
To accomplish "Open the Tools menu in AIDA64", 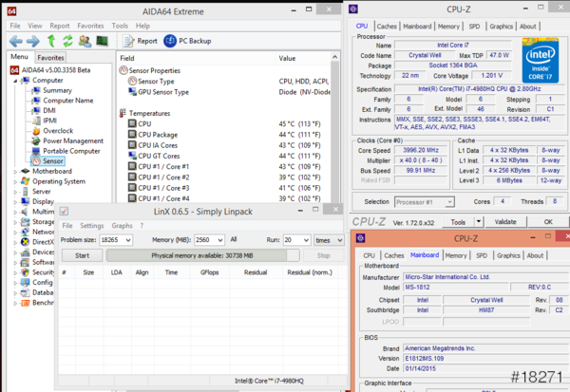I will (x=119, y=26).
